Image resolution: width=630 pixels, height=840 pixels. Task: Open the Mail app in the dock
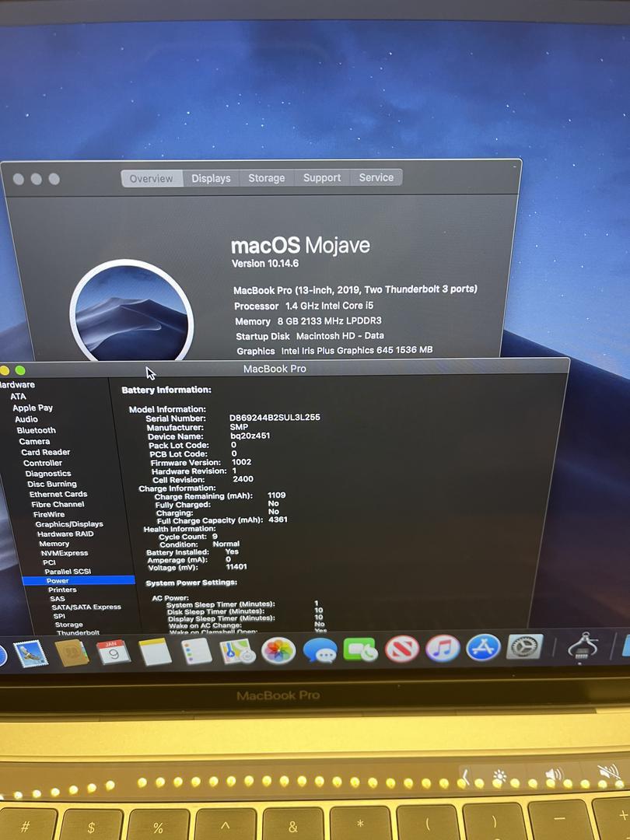click(31, 653)
